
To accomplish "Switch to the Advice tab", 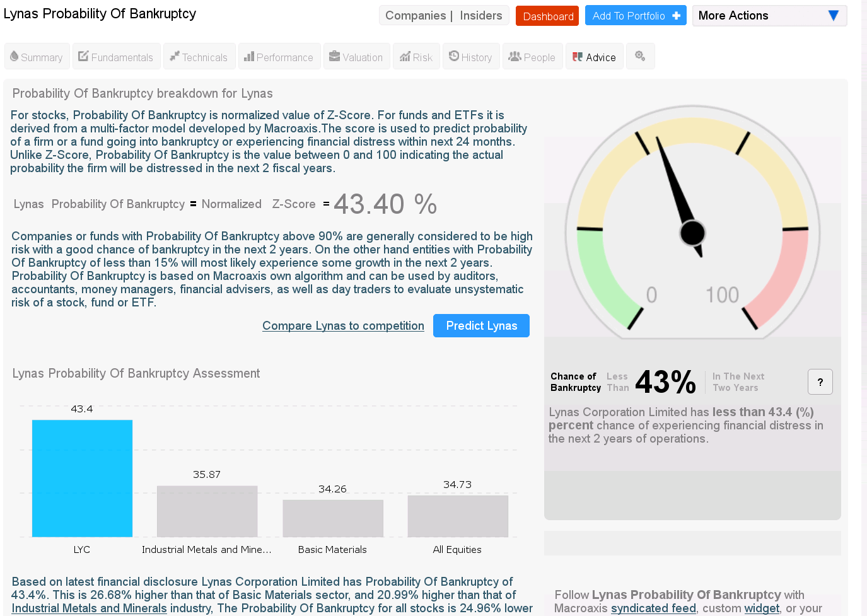I will click(x=595, y=57).
